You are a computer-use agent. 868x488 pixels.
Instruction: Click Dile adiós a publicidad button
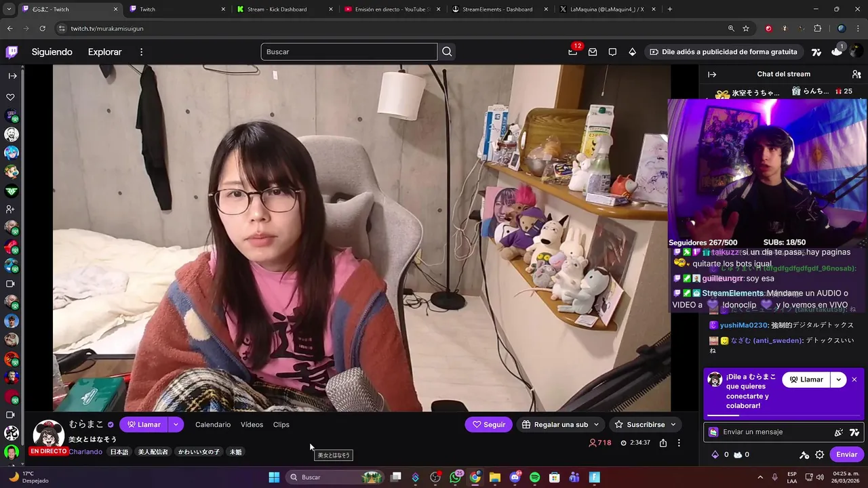pos(723,52)
